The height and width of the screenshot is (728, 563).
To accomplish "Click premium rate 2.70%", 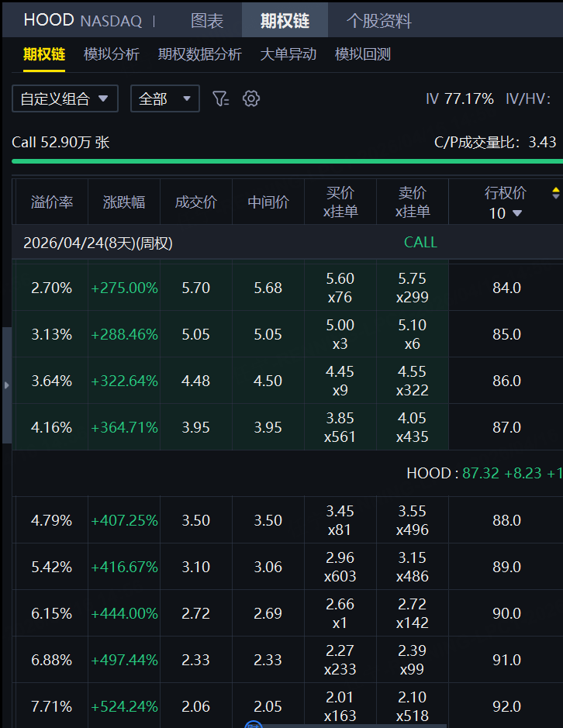I will (x=51, y=288).
